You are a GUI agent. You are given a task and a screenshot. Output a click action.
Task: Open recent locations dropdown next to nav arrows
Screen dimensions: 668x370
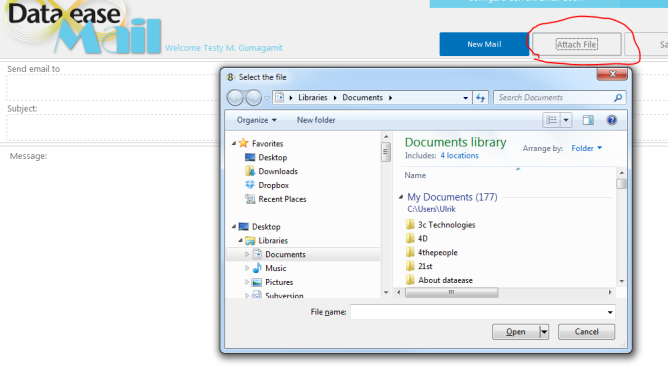(x=267, y=98)
